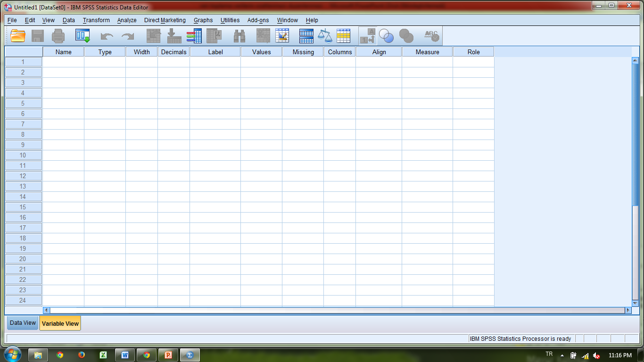The height and width of the screenshot is (362, 644).
Task: Click vertical scrollbar up arrow
Action: tap(635, 60)
